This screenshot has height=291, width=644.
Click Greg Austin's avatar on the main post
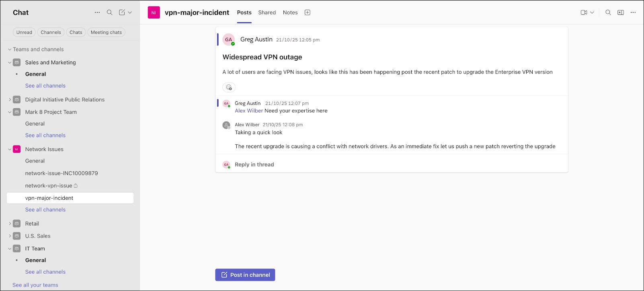pos(229,39)
